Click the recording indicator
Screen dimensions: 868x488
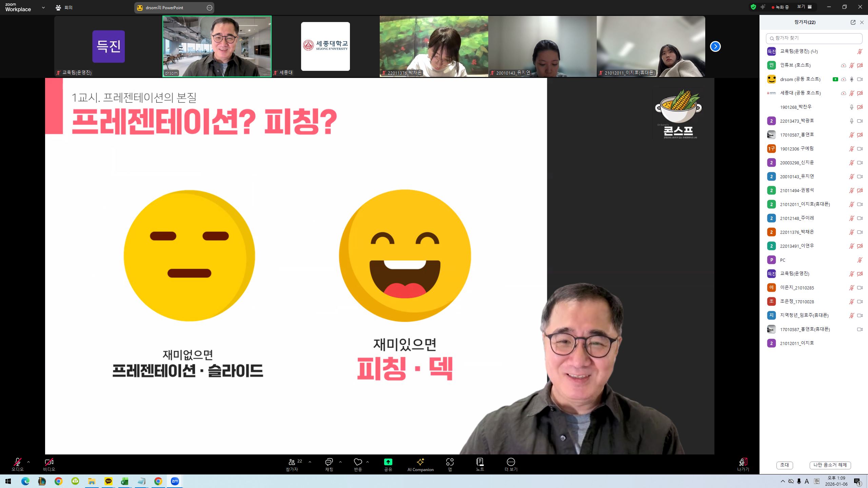(780, 7)
